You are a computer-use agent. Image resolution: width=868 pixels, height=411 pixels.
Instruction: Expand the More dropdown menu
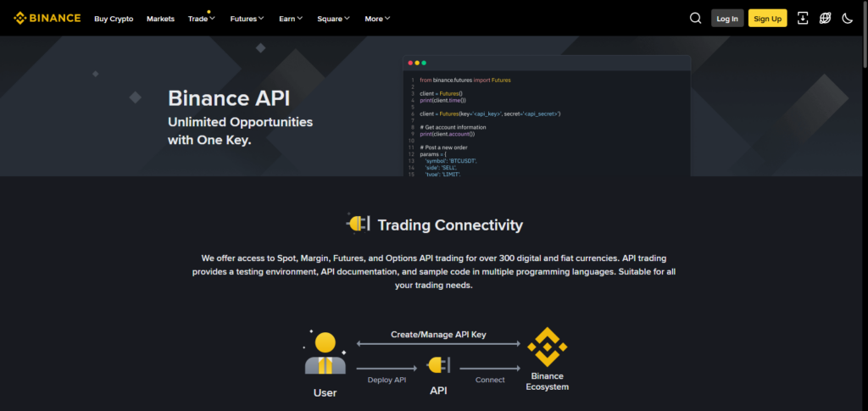click(x=377, y=19)
